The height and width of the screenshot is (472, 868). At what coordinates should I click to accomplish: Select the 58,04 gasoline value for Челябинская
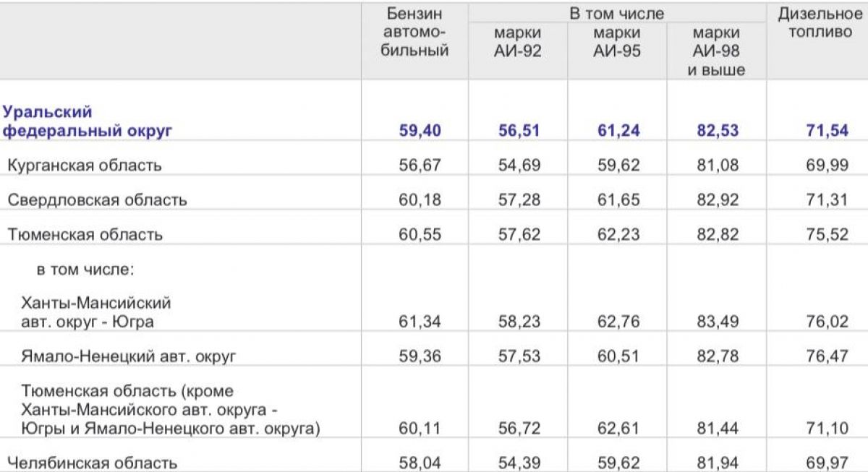[x=420, y=462]
